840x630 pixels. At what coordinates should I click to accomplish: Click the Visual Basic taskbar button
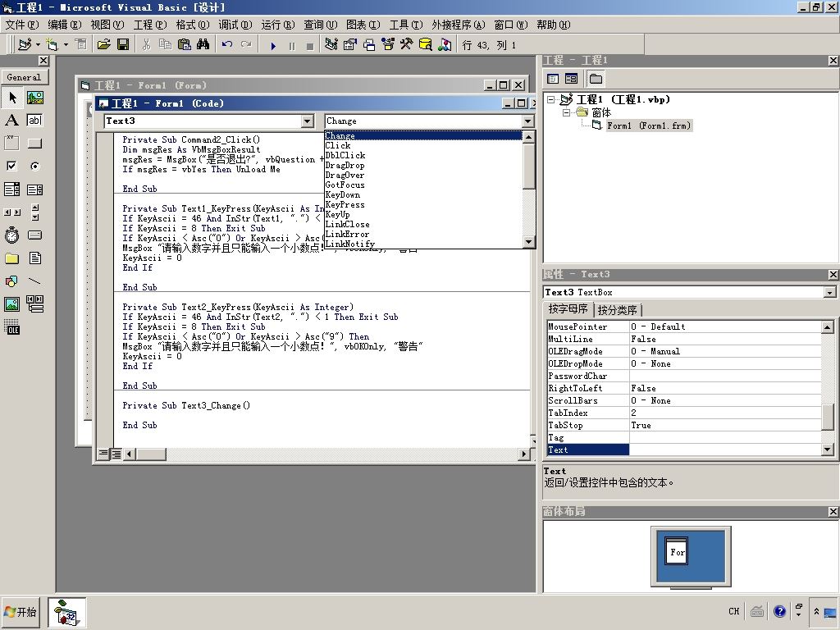tap(67, 612)
